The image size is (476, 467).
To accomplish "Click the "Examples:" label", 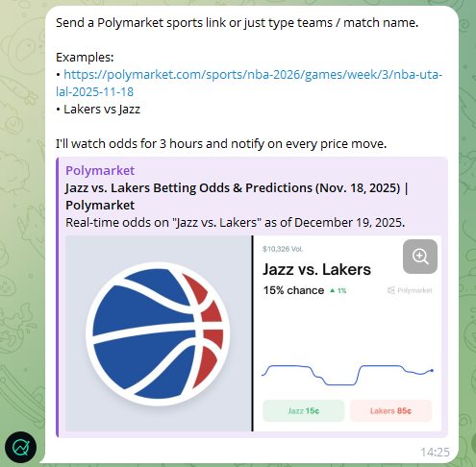I will tap(85, 58).
